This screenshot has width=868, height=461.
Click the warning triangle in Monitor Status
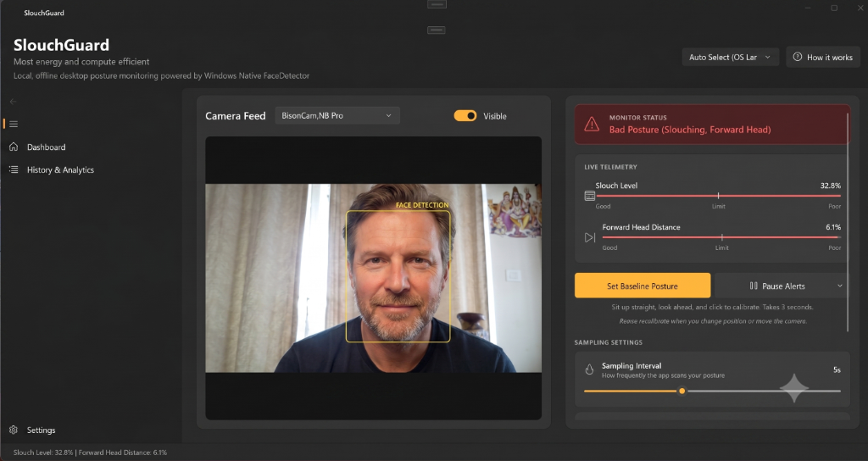tap(592, 124)
